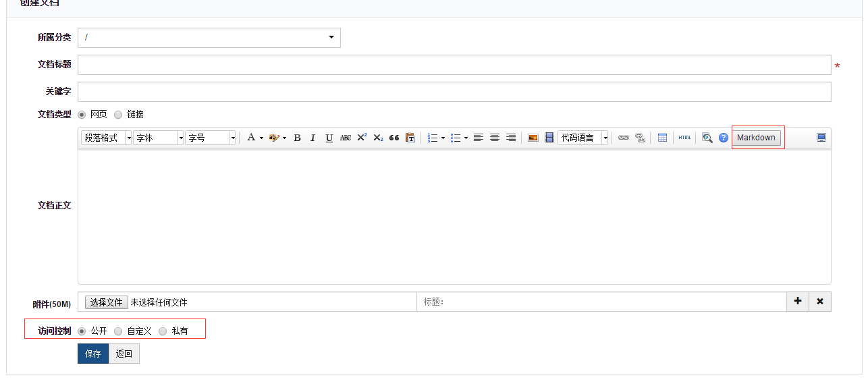This screenshot has width=868, height=388.
Task: Open the 所属分类 category dropdown
Action: [x=209, y=38]
